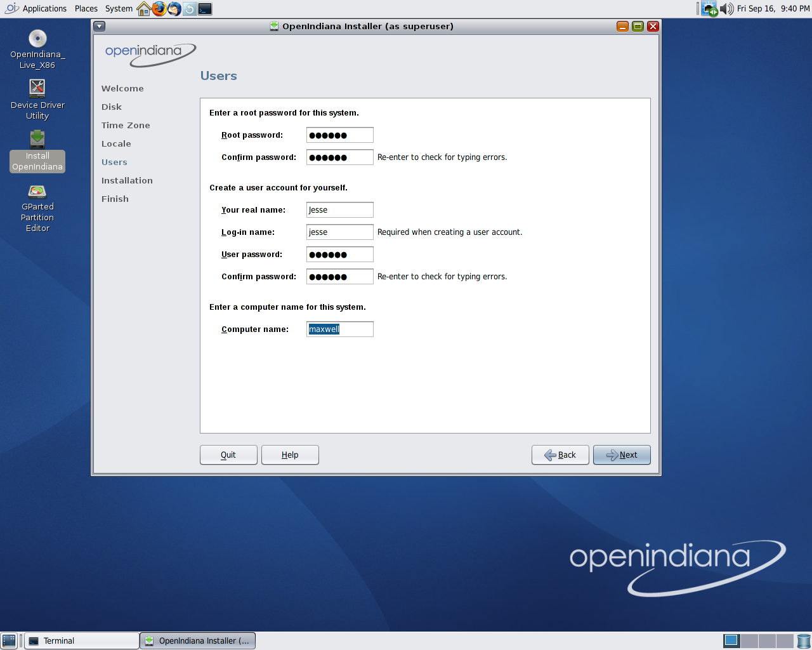Viewport: 812px width, 650px height.
Task: Select the OpenIndiana_Live_X86 disc desktop icon
Action: coord(37,50)
